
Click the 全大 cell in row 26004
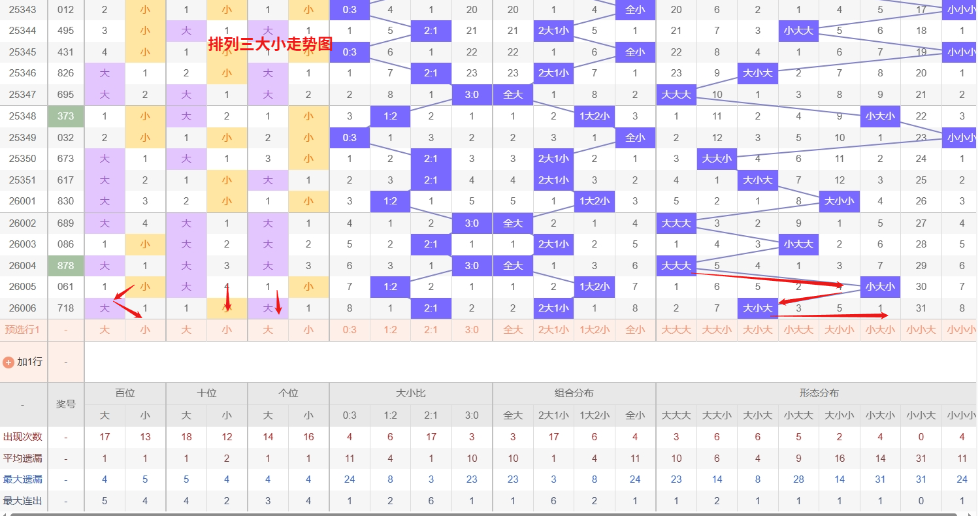coord(513,266)
